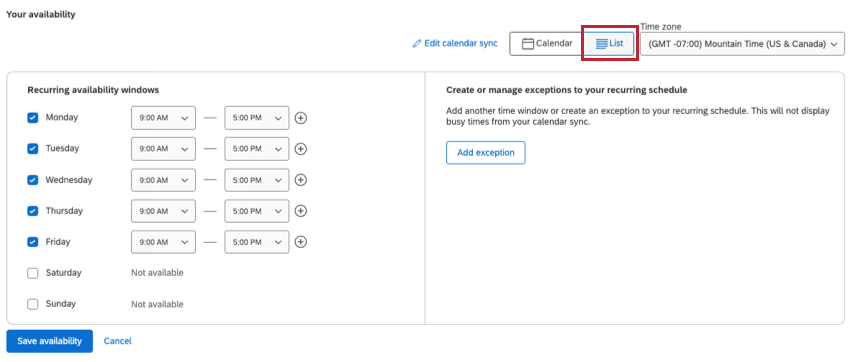The image size is (850, 362).
Task: Open Thursday's 9:00 AM start time dropdown
Action: [x=163, y=211]
